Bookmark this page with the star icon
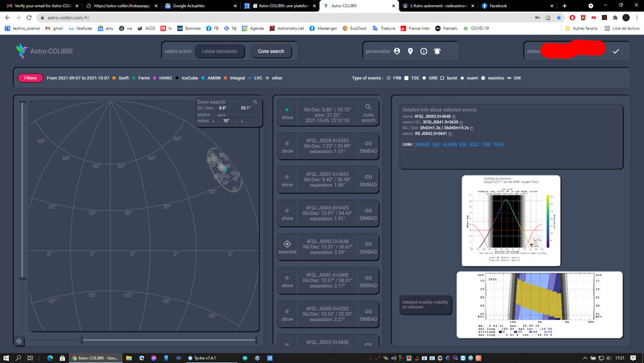 point(558,17)
